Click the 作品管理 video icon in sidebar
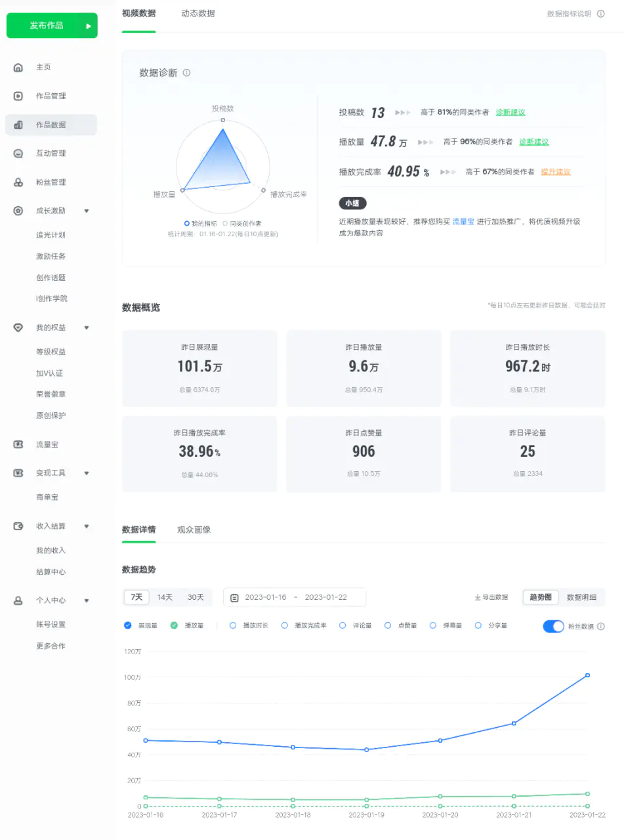 18,96
